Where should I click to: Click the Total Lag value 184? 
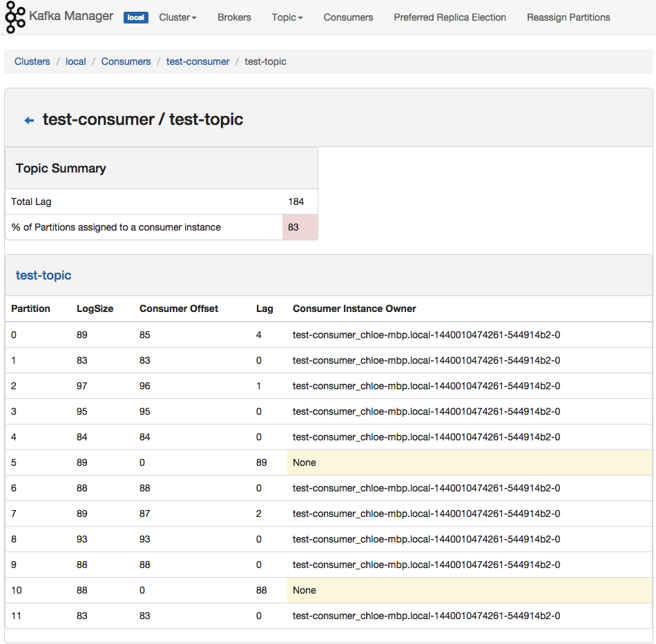point(296,202)
